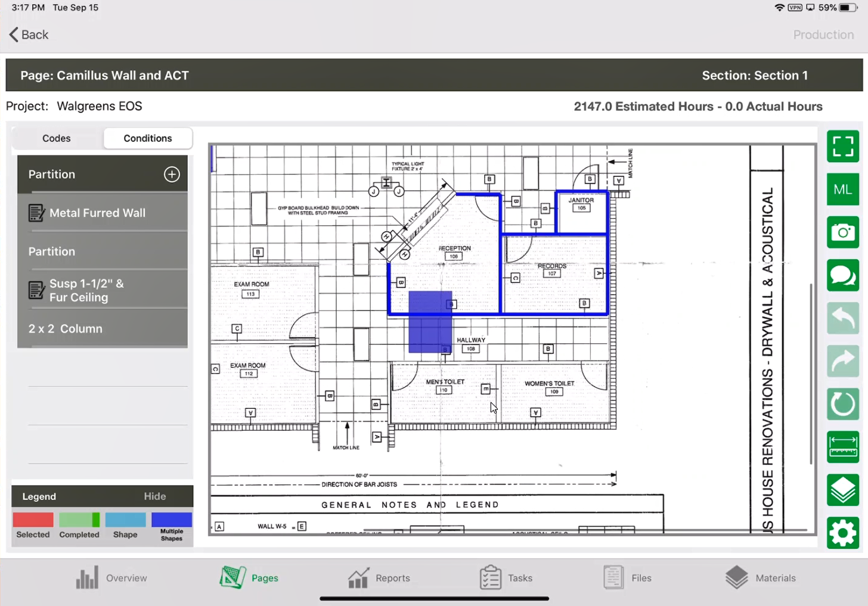Image resolution: width=868 pixels, height=606 pixels.
Task: Hide the Legend panel
Action: tap(154, 496)
